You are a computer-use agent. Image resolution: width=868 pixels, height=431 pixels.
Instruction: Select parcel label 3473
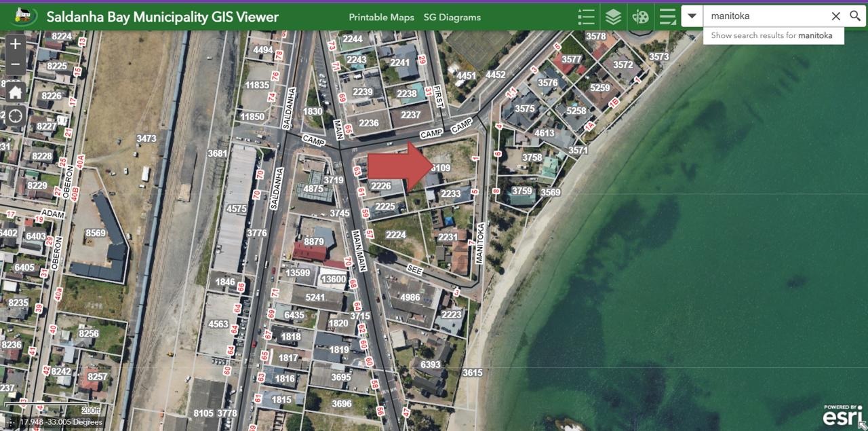point(146,138)
